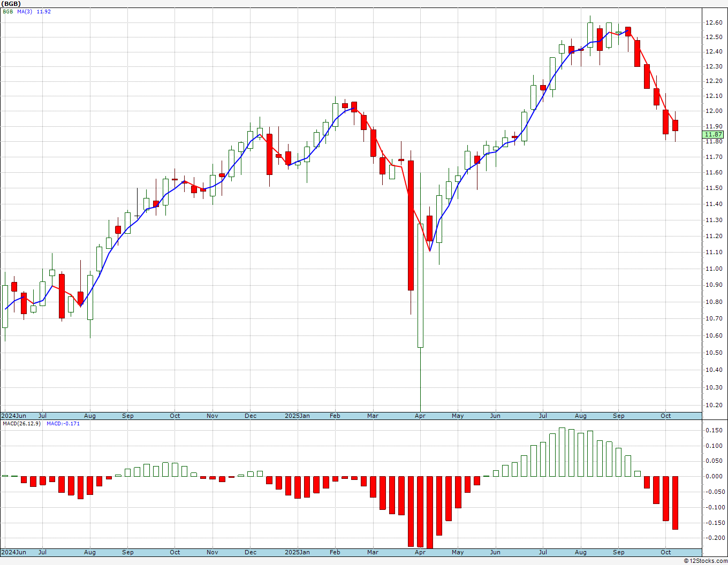
Task: Click the "11.00" price axis label
Action: (714, 269)
